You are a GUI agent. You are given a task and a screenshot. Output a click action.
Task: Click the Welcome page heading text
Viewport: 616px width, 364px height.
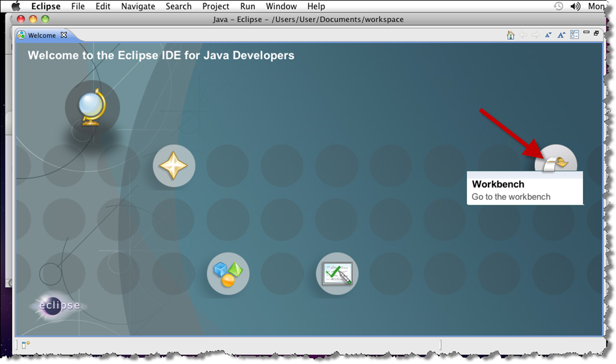(161, 55)
